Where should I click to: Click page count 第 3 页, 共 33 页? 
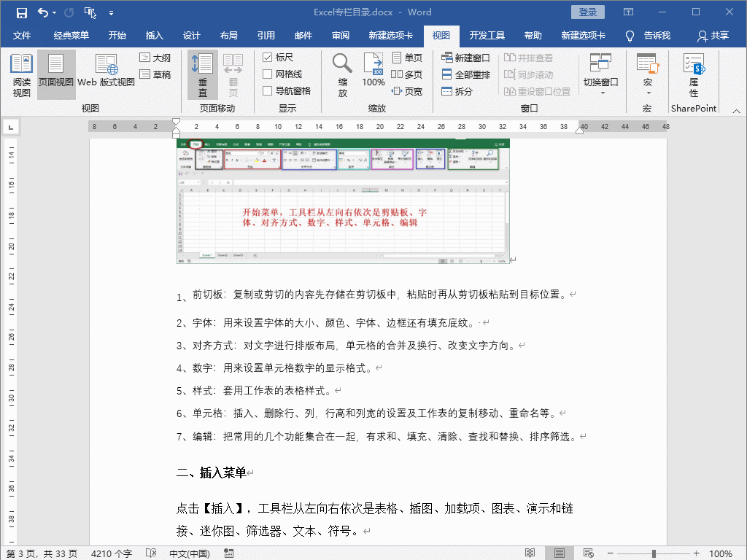(42, 553)
